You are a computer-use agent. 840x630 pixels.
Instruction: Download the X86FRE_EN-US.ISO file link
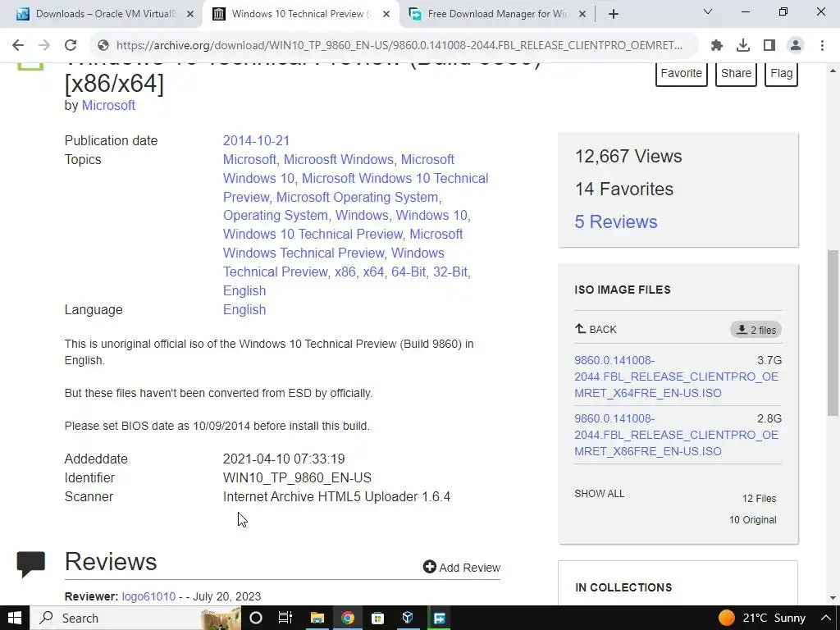pos(676,435)
